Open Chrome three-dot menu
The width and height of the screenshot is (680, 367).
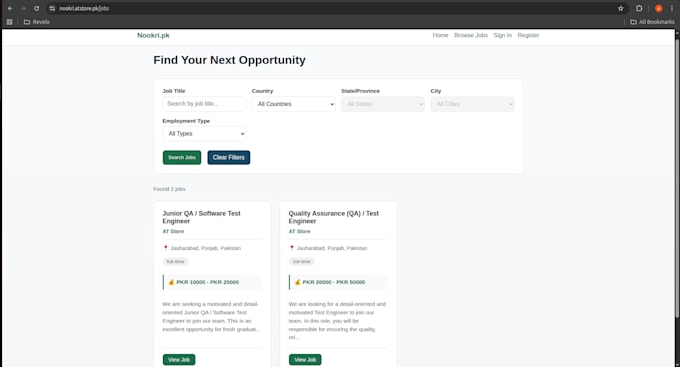pyautogui.click(x=672, y=8)
